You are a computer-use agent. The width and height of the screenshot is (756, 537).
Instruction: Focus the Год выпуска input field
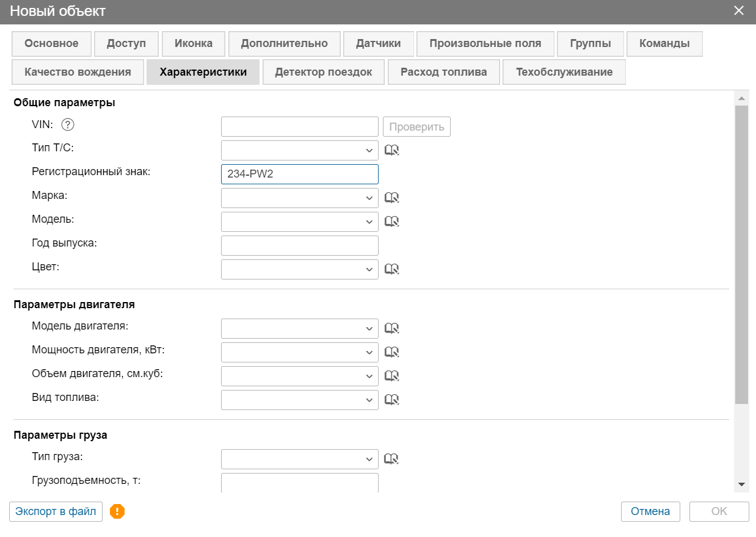pyautogui.click(x=299, y=245)
